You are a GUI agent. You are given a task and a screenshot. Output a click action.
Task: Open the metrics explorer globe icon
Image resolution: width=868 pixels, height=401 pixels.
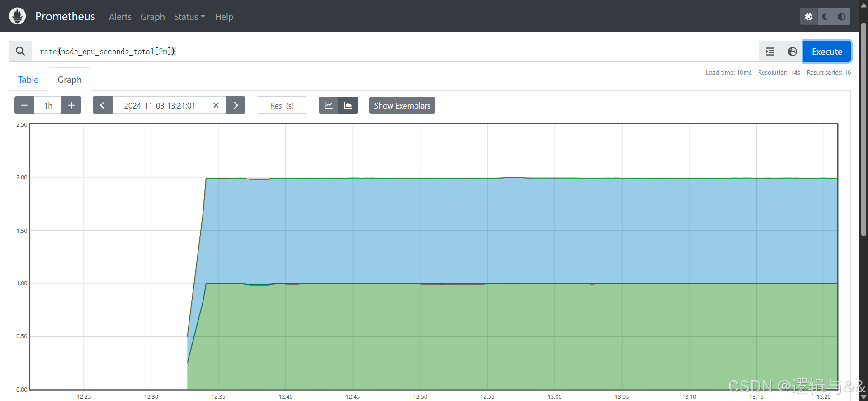[792, 52]
